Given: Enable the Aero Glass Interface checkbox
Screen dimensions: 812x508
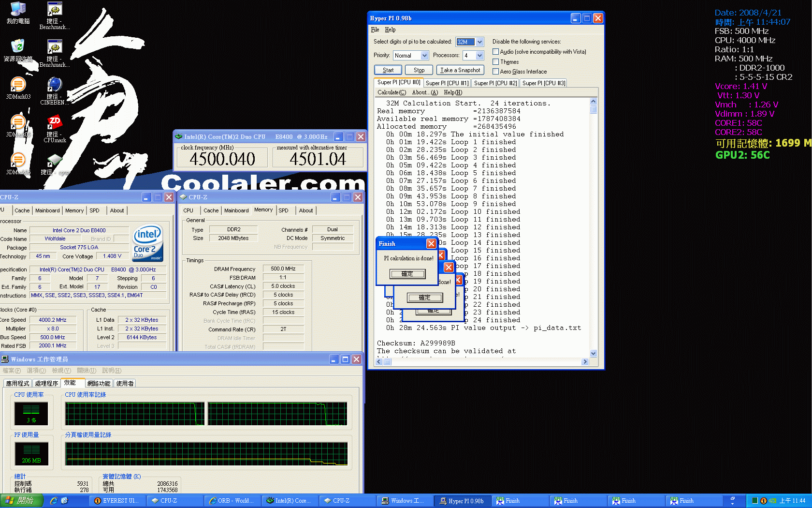Looking at the screenshot, I should [x=495, y=71].
